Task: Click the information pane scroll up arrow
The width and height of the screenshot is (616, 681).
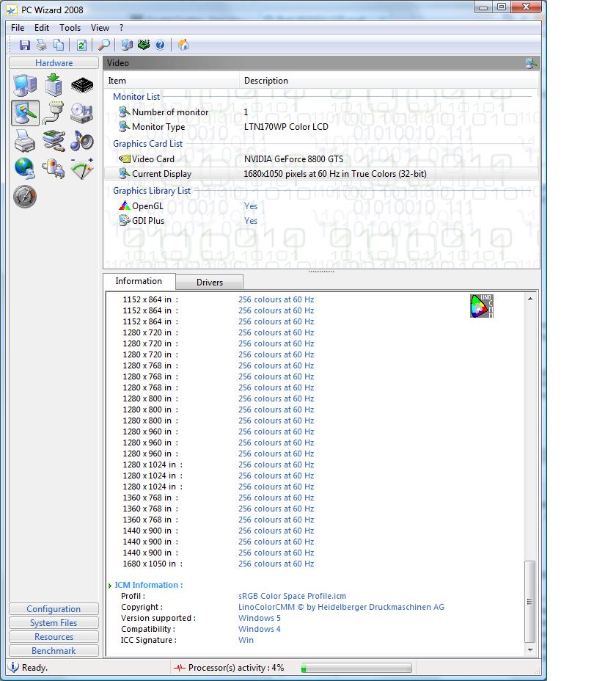Action: [x=530, y=299]
